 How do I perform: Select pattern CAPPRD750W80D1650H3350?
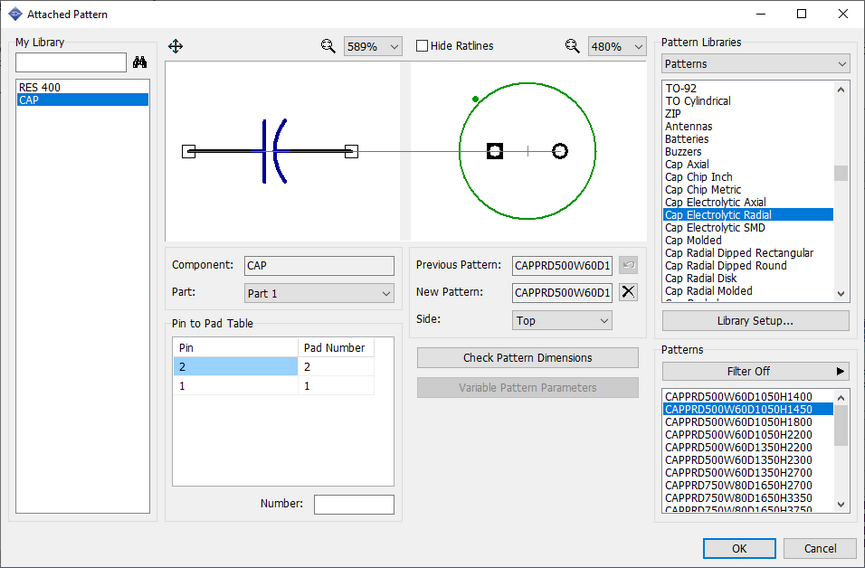[x=748, y=498]
